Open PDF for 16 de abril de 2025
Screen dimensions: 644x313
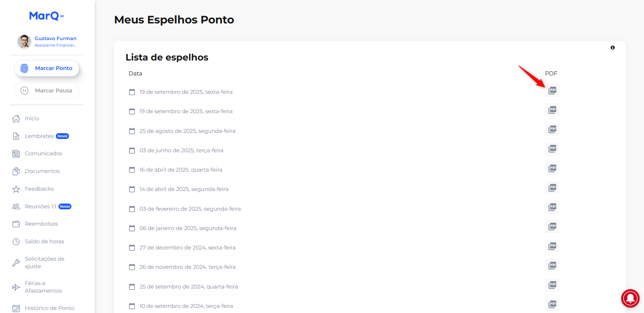tap(552, 168)
